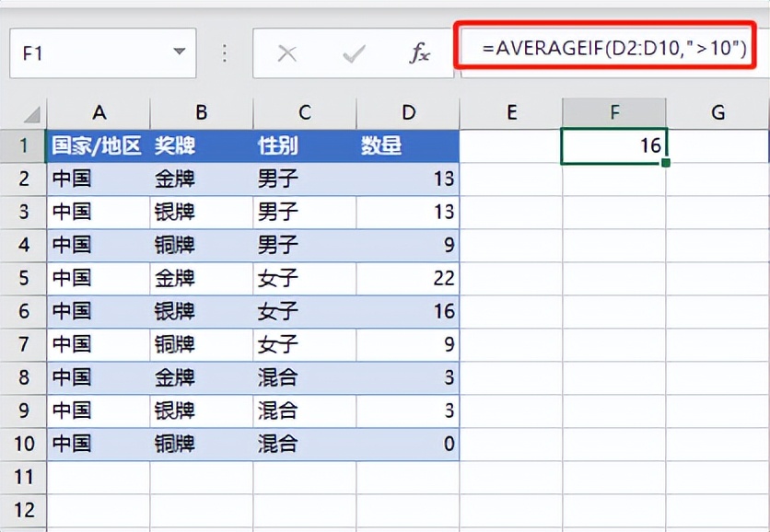Select row 6 header
This screenshot has height=532, width=770.
pos(24,311)
